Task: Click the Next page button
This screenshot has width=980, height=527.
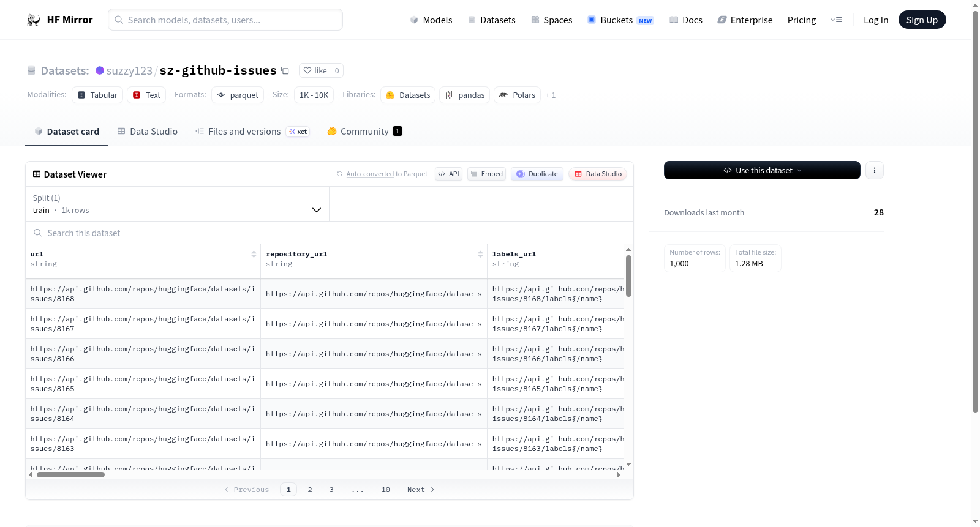Action: [421, 490]
